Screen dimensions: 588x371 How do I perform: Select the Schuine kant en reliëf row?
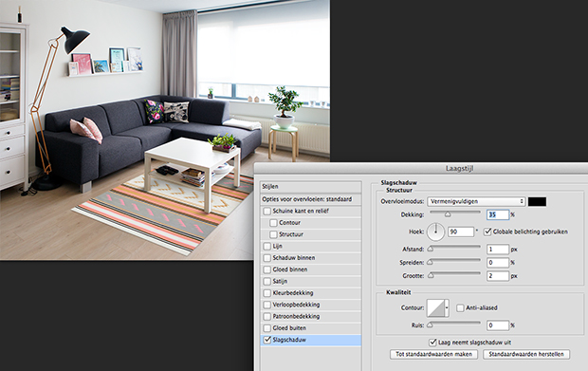point(311,212)
